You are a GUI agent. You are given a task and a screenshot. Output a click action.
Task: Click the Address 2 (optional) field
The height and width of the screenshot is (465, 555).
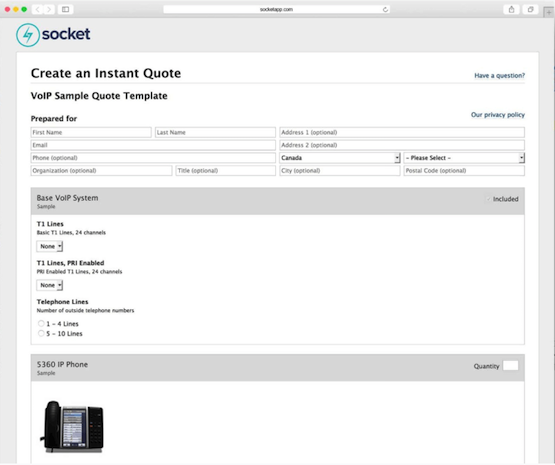[402, 145]
